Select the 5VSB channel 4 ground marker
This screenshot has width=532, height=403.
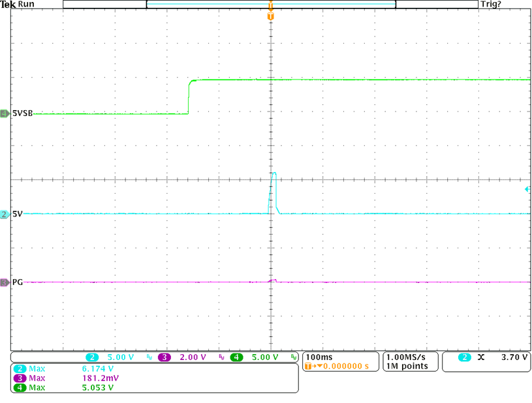5,113
